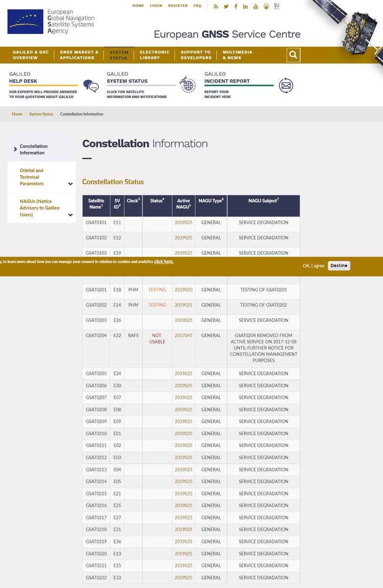Open System Status menu item
Image resolution: width=383 pixels, height=588 pixels.
coord(119,55)
